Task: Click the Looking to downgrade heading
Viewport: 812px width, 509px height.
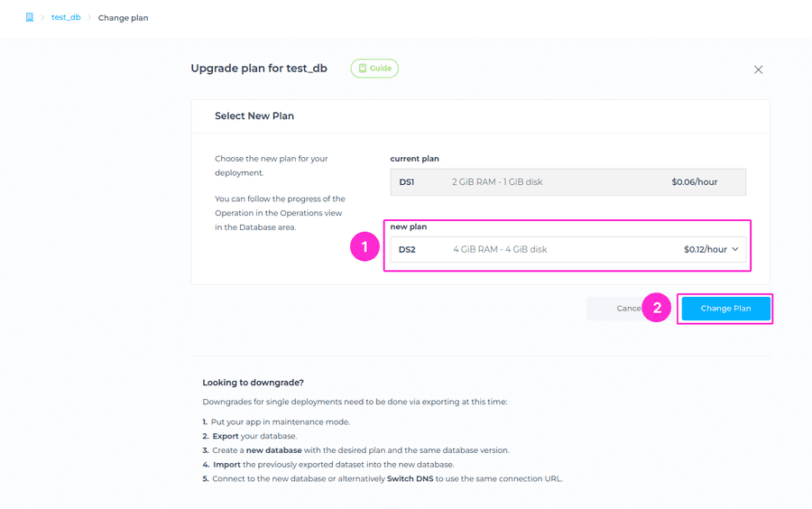Action: 253,383
